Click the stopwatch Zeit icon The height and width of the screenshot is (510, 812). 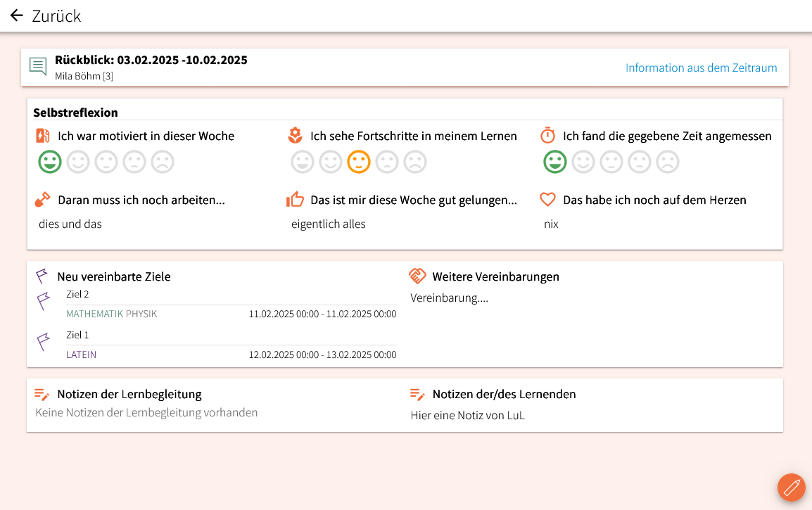[548, 136]
